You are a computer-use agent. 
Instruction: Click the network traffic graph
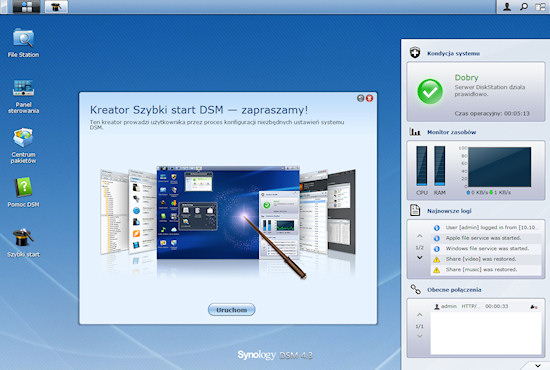point(499,167)
